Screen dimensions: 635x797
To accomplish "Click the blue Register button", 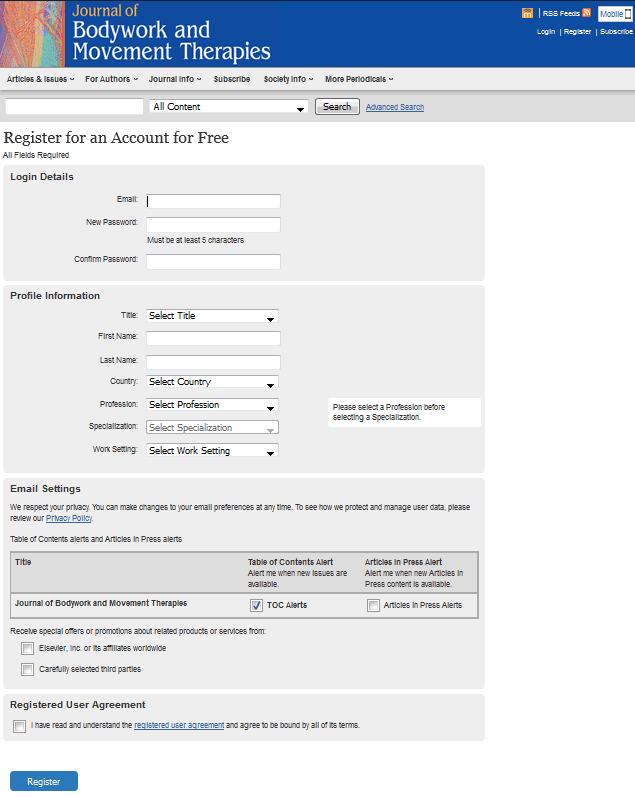I will tap(44, 781).
